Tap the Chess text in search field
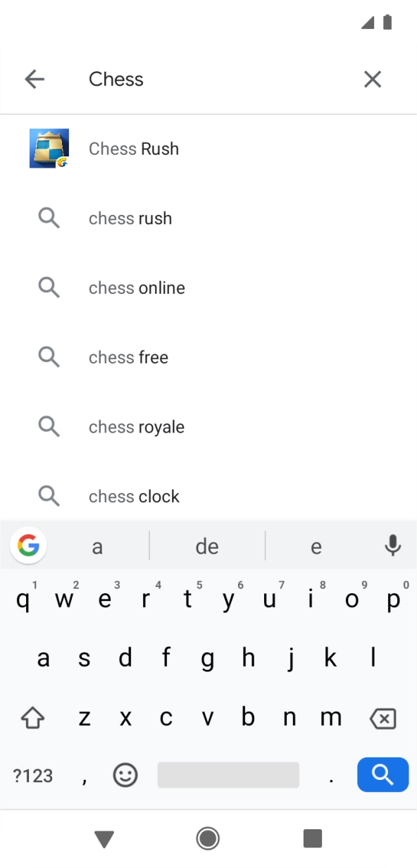The width and height of the screenshot is (417, 868). click(x=116, y=79)
